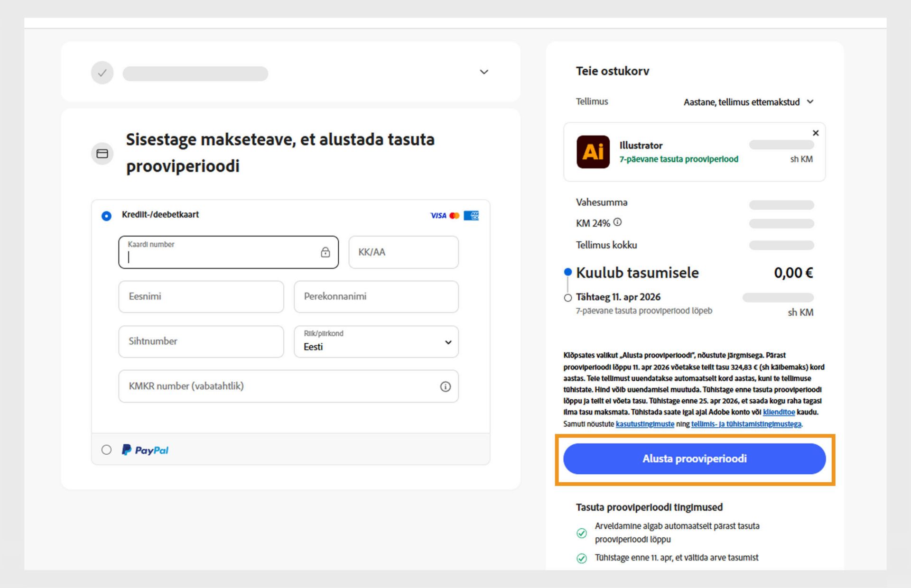Screen dimensions: 911x588
Task: Click the Alusta prooviperioodi button
Action: (x=695, y=459)
